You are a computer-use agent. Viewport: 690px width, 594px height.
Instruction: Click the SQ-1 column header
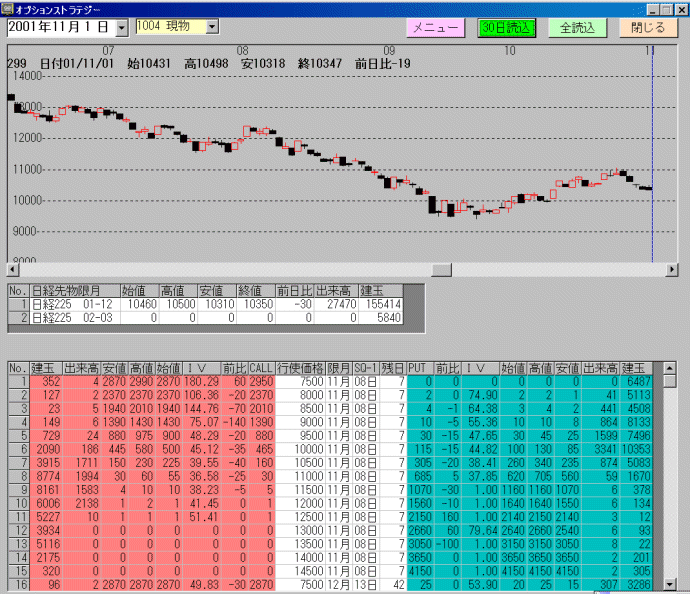click(366, 368)
